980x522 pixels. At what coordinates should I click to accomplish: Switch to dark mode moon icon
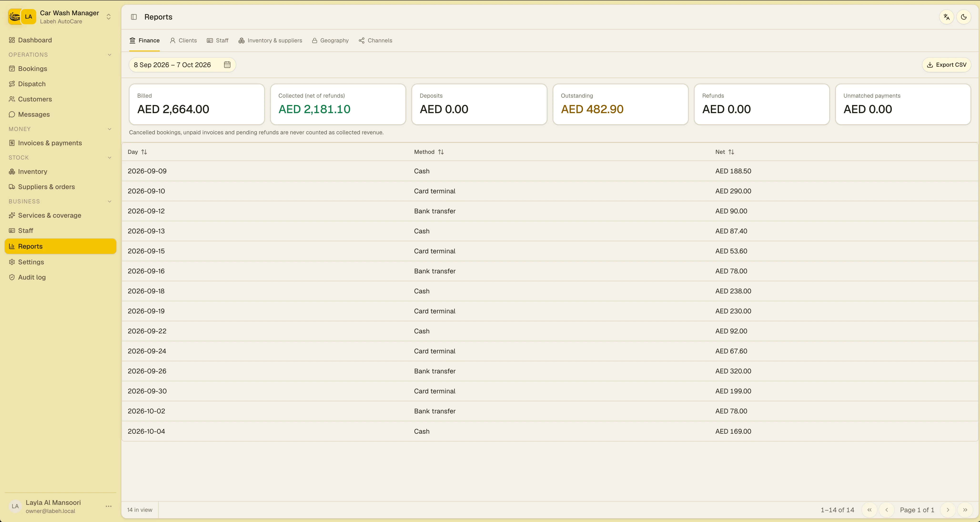click(963, 17)
